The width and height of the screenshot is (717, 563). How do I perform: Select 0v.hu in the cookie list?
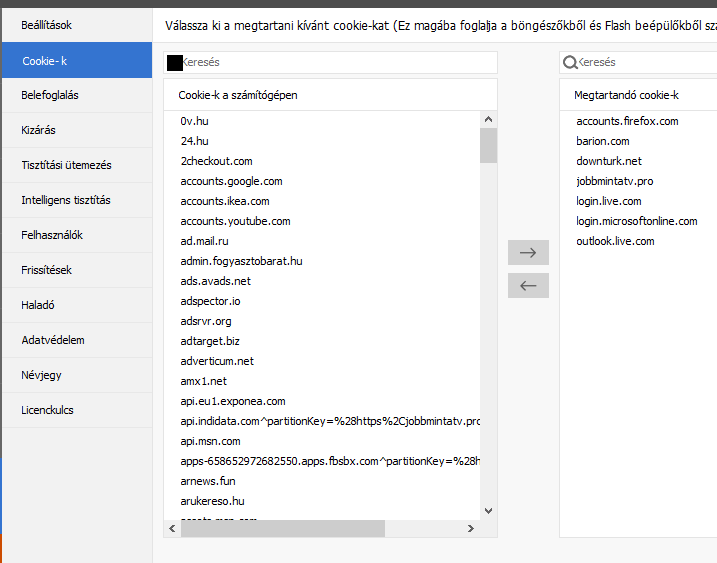click(x=194, y=121)
